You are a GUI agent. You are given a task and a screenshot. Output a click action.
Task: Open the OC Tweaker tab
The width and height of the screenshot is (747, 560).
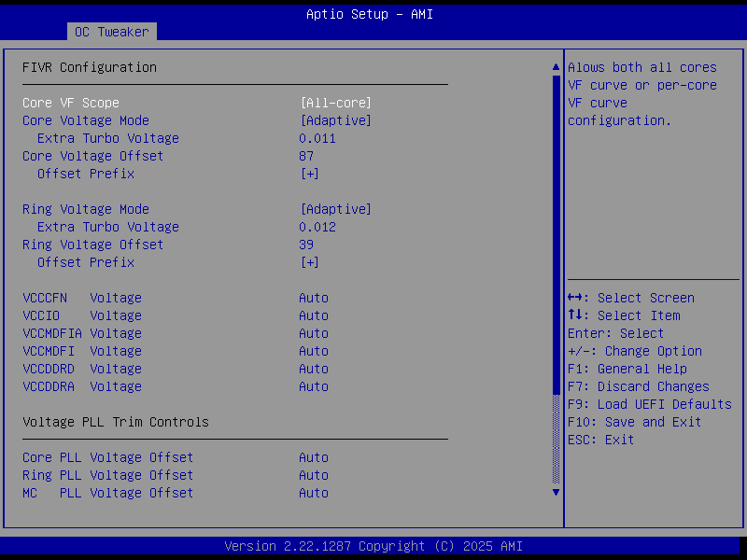point(111,32)
